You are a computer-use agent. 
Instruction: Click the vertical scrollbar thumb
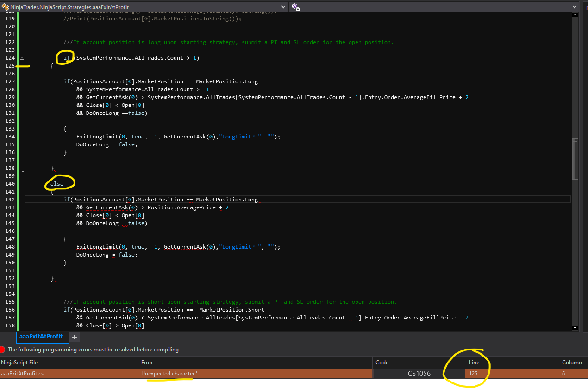coord(575,158)
